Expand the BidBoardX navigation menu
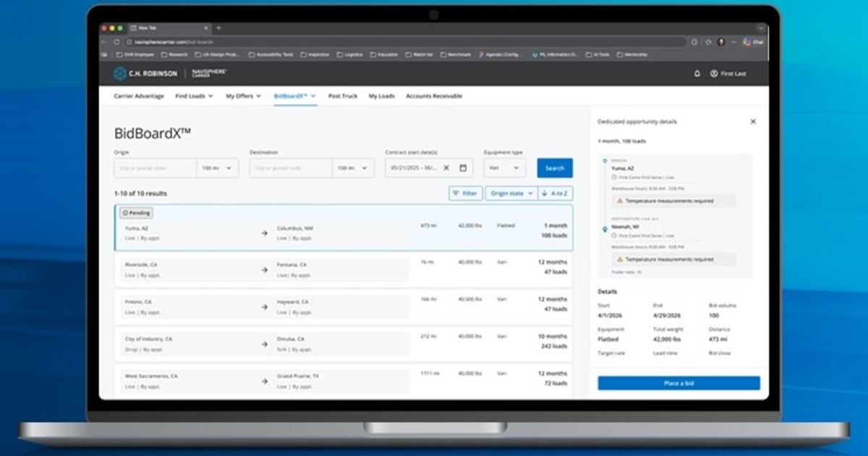This screenshot has width=868, height=456. [295, 96]
